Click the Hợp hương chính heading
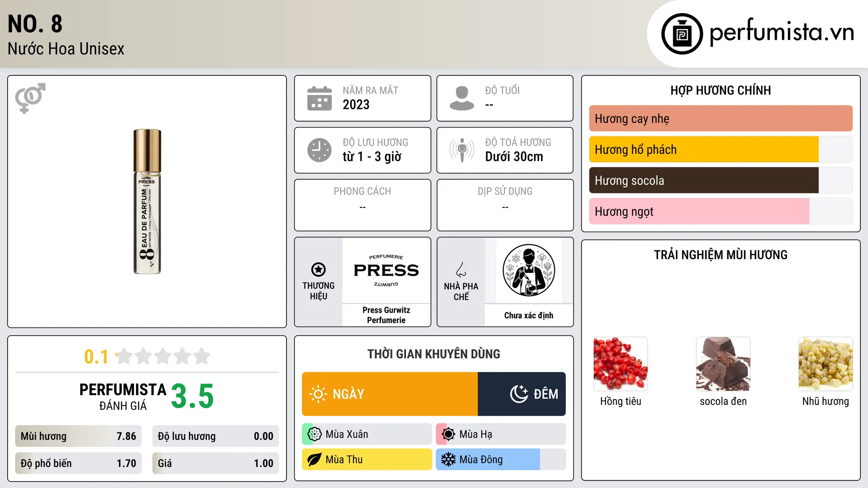 (x=721, y=90)
